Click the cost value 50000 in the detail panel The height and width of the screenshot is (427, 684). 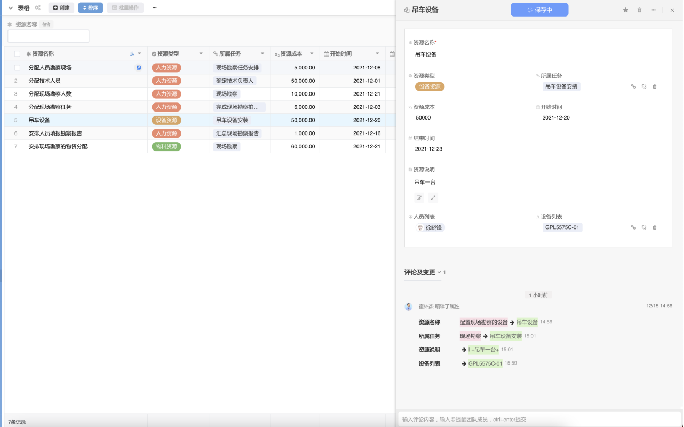[x=423, y=118]
